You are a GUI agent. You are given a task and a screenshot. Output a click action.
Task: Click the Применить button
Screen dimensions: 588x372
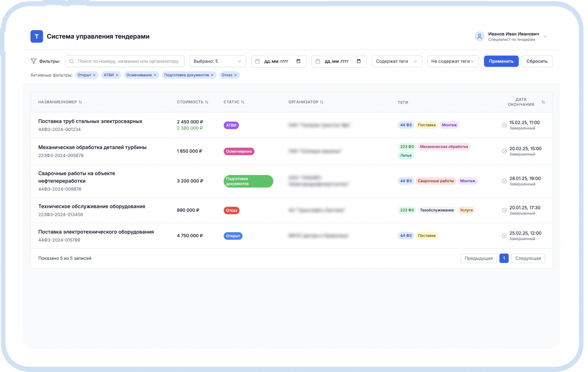point(501,61)
